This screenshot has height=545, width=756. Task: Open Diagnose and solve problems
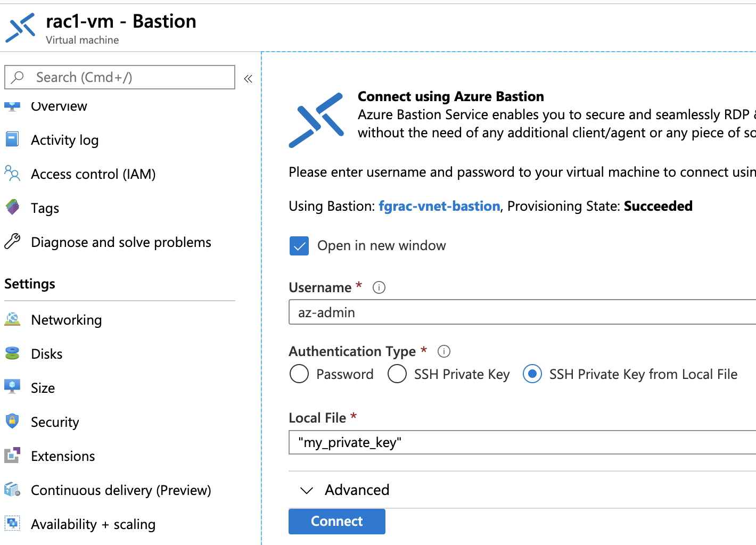121,242
